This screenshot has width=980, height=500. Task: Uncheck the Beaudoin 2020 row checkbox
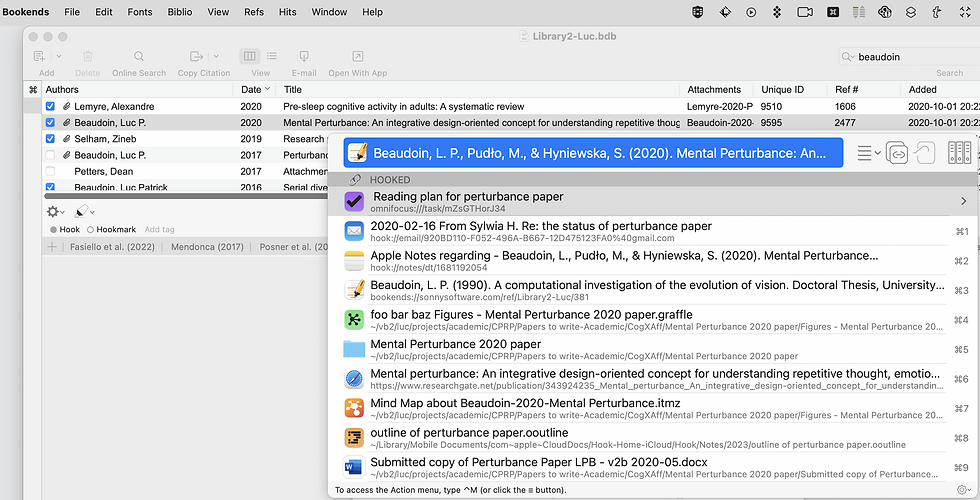coord(50,122)
